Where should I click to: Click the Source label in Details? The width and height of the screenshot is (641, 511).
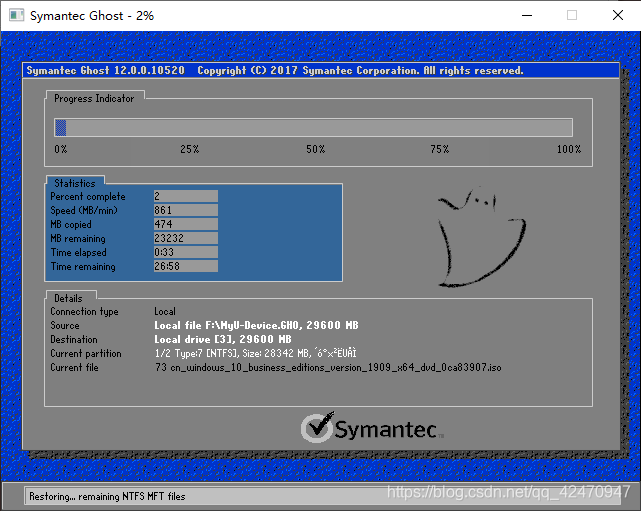65,325
